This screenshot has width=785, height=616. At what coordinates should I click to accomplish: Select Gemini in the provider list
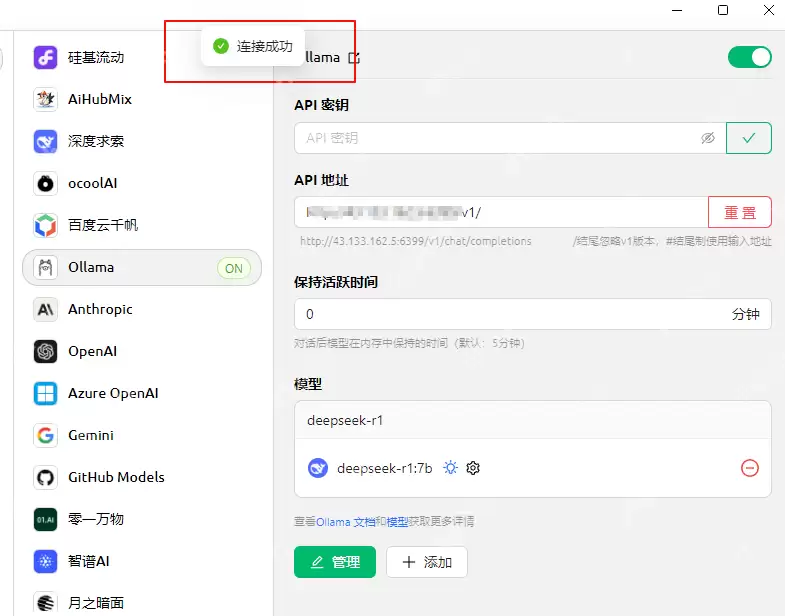(142, 435)
